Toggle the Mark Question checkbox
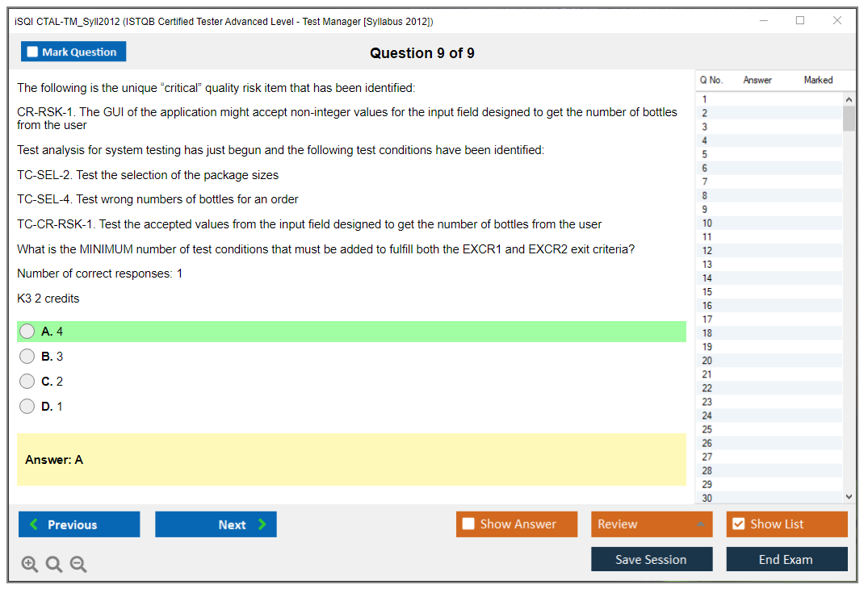The width and height of the screenshot is (868, 593). click(33, 52)
